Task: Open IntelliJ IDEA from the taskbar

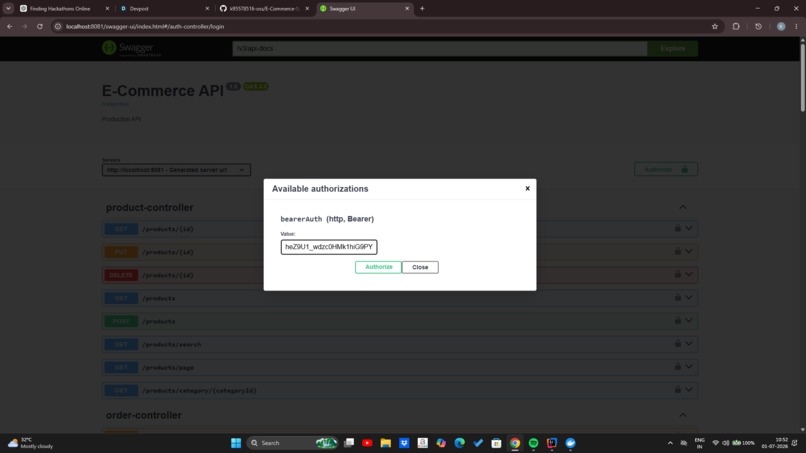Action: point(552,443)
